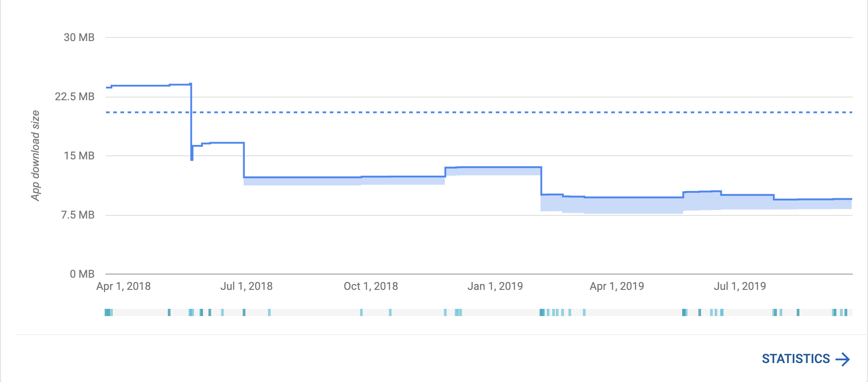Click the Apr 1, 2018 x-axis label
This screenshot has height=382, width=868.
[x=124, y=286]
